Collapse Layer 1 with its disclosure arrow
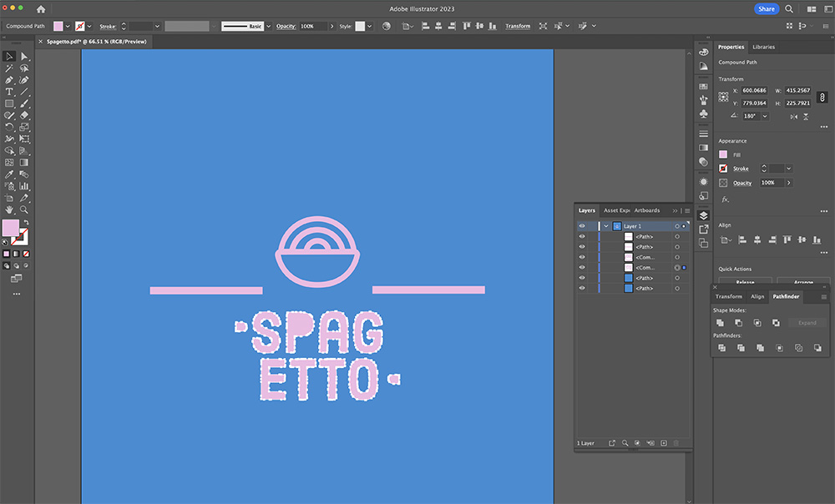Viewport: 835px width, 504px height. tap(606, 226)
